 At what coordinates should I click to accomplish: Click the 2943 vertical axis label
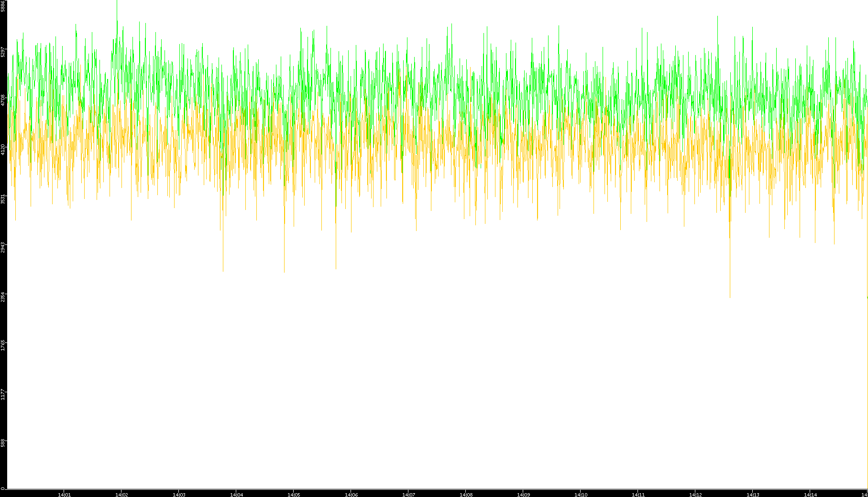tap(3, 248)
